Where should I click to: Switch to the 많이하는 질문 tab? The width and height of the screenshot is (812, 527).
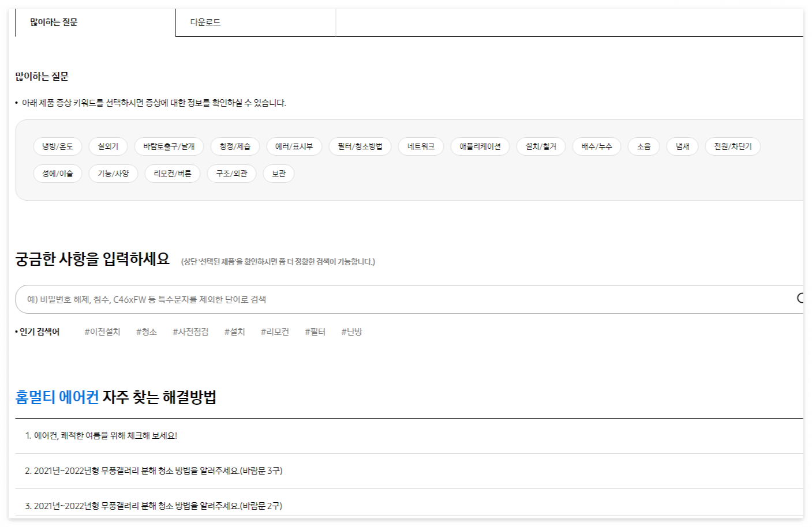(95, 22)
